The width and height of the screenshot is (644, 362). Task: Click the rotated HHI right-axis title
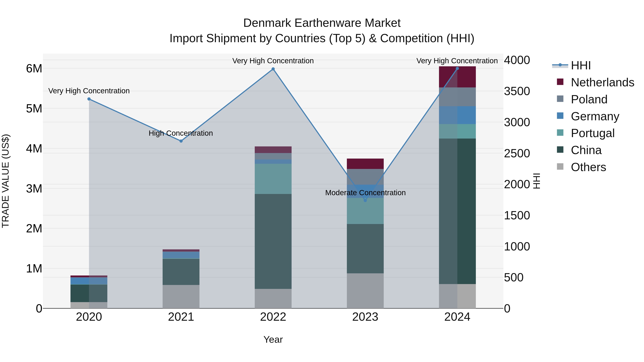click(x=536, y=181)
